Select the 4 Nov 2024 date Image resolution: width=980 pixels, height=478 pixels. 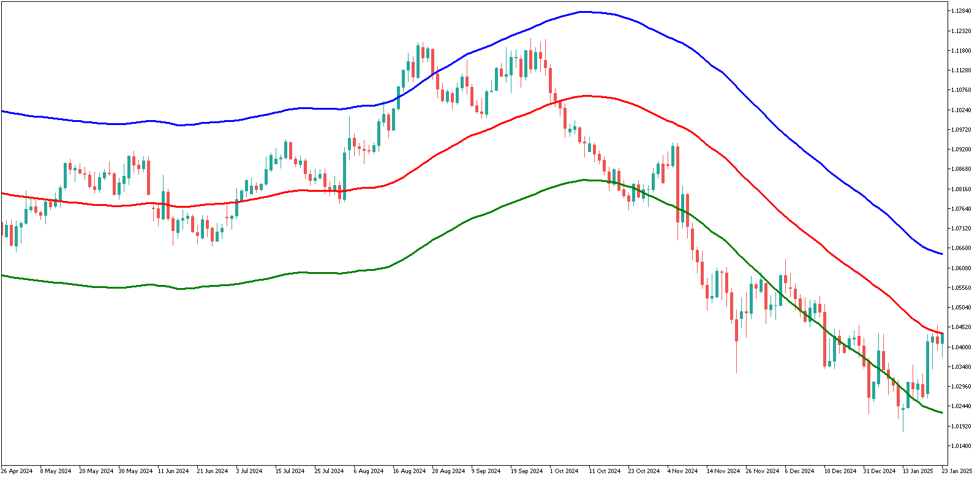682,471
